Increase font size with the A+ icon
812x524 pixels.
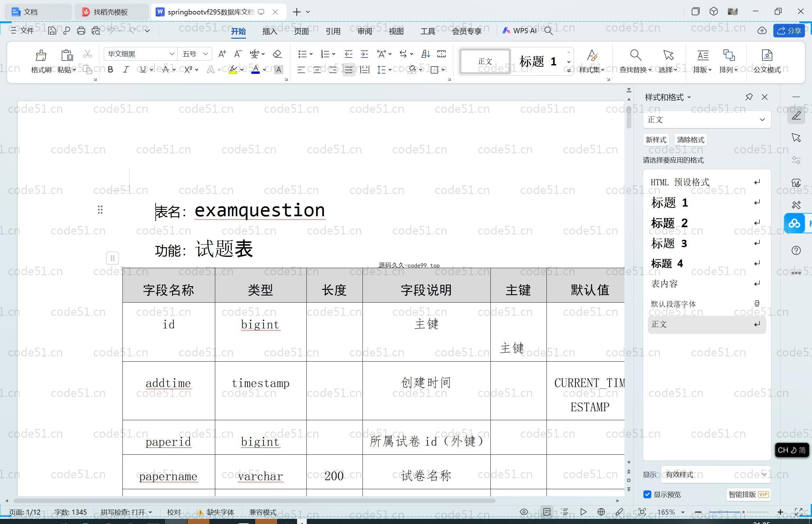click(222, 54)
